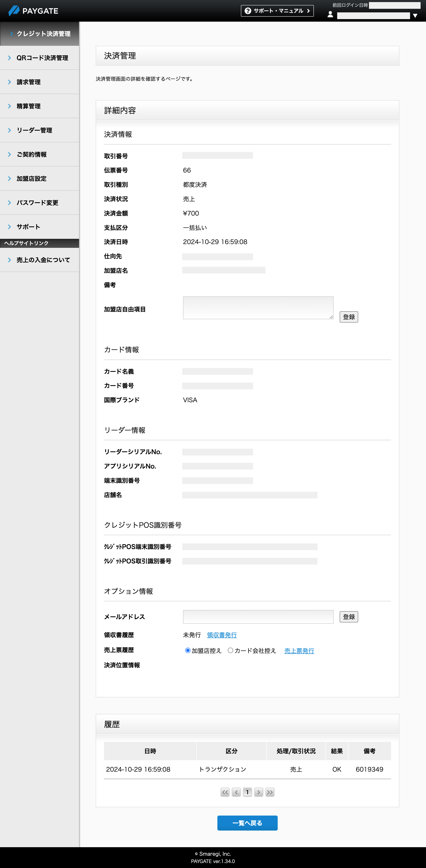Click the 都度決済 transaction type value

(195, 185)
